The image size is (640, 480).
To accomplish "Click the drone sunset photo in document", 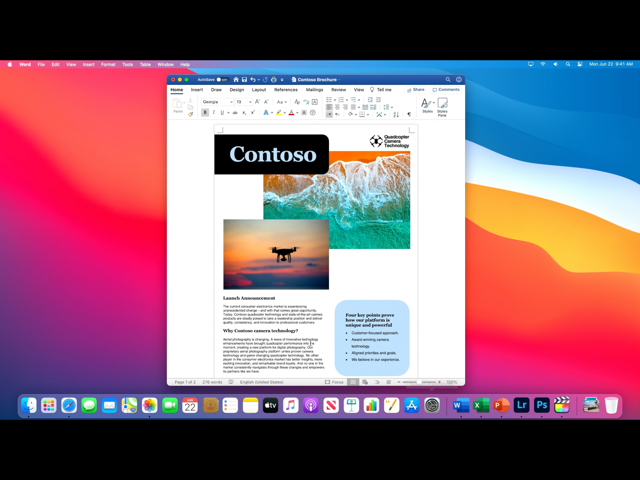I will 276,254.
